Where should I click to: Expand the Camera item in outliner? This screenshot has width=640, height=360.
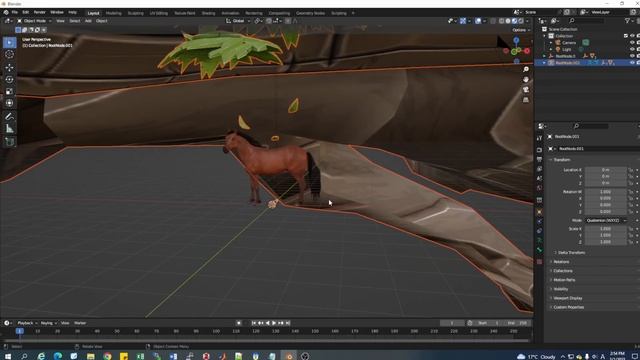tap(551, 42)
